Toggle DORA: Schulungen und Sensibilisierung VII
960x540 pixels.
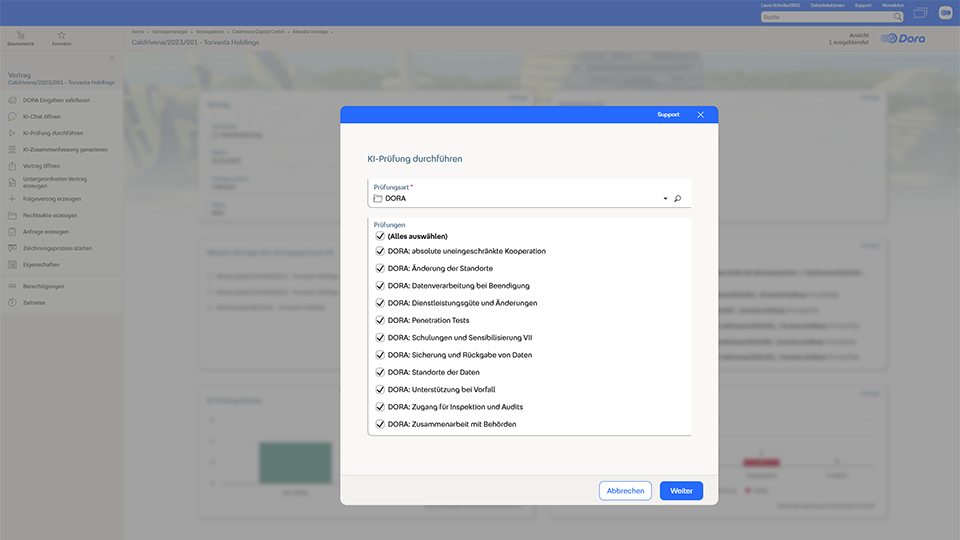(x=380, y=337)
